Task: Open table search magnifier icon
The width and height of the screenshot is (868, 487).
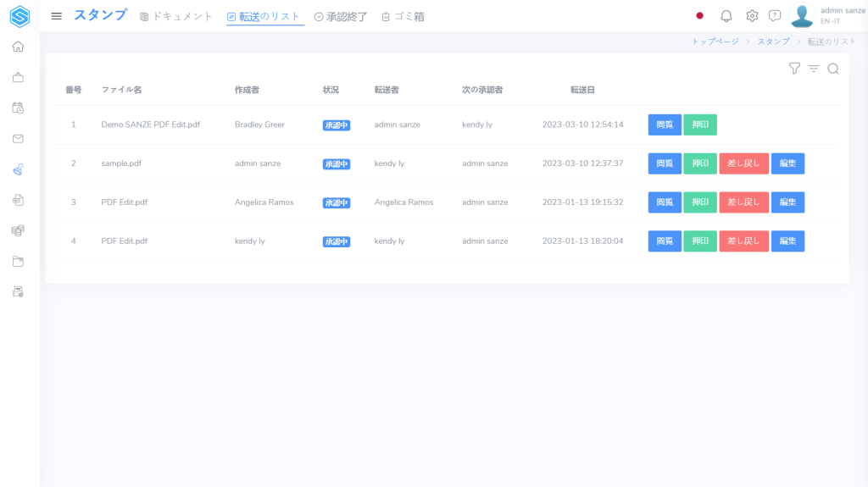Action: coord(833,69)
